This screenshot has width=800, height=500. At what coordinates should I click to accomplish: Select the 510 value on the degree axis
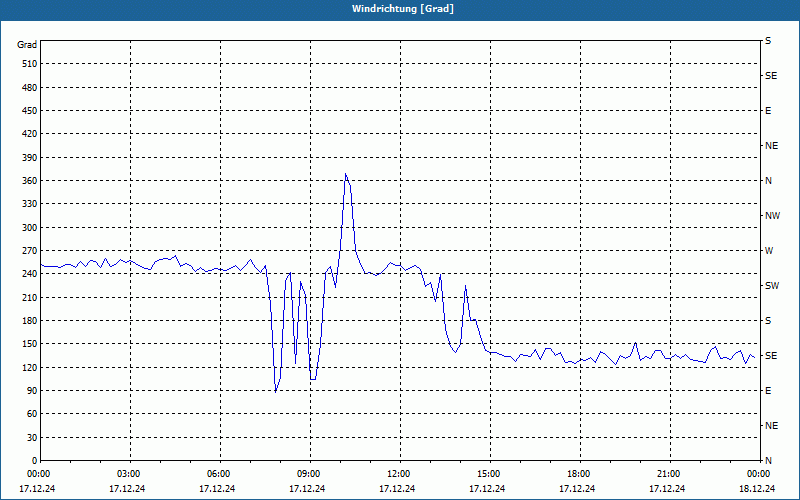click(30, 64)
